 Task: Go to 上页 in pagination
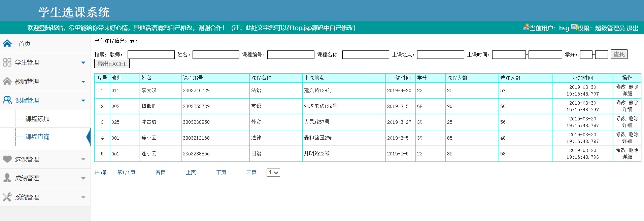pos(191,172)
